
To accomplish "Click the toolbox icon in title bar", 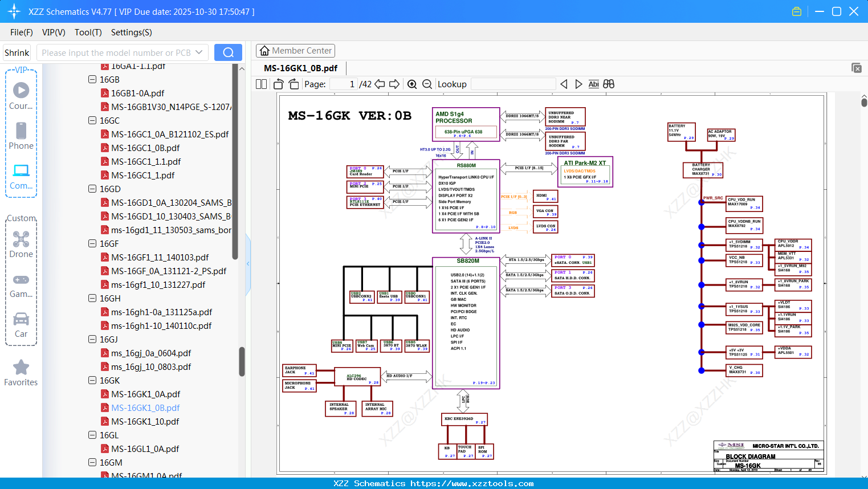I will 797,11.
